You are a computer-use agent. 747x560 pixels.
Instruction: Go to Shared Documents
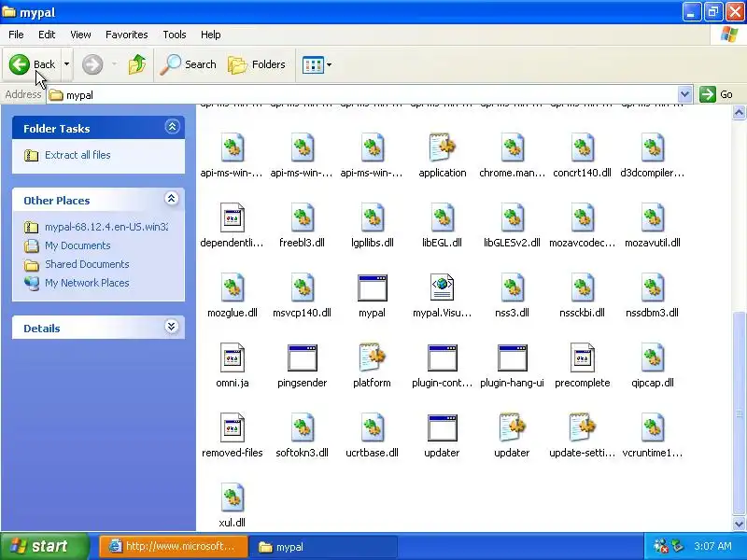point(87,264)
